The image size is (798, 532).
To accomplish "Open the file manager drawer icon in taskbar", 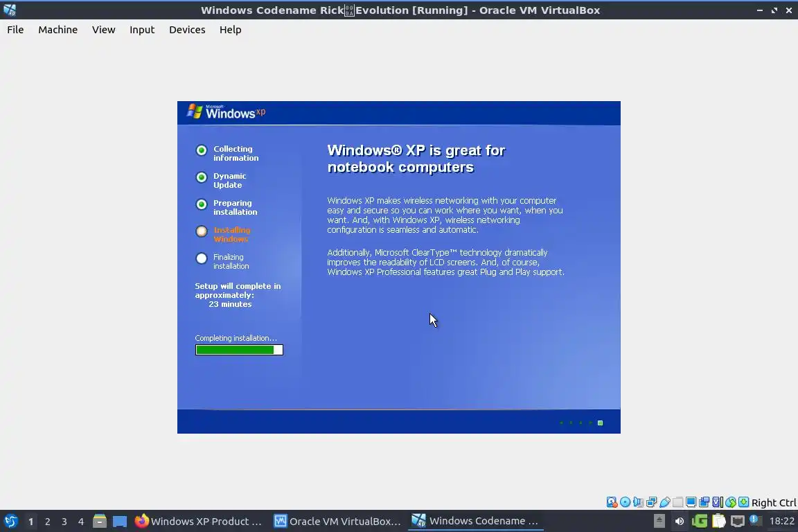I will pyautogui.click(x=100, y=522).
